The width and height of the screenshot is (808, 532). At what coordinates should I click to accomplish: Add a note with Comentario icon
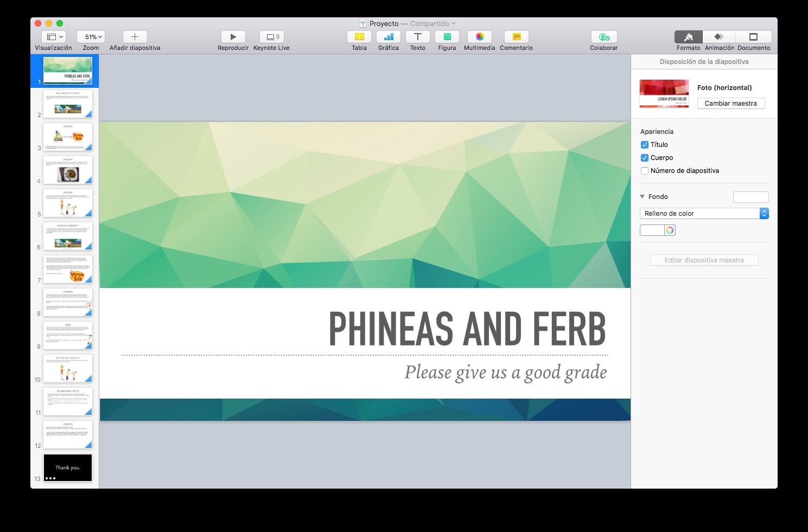tap(516, 37)
